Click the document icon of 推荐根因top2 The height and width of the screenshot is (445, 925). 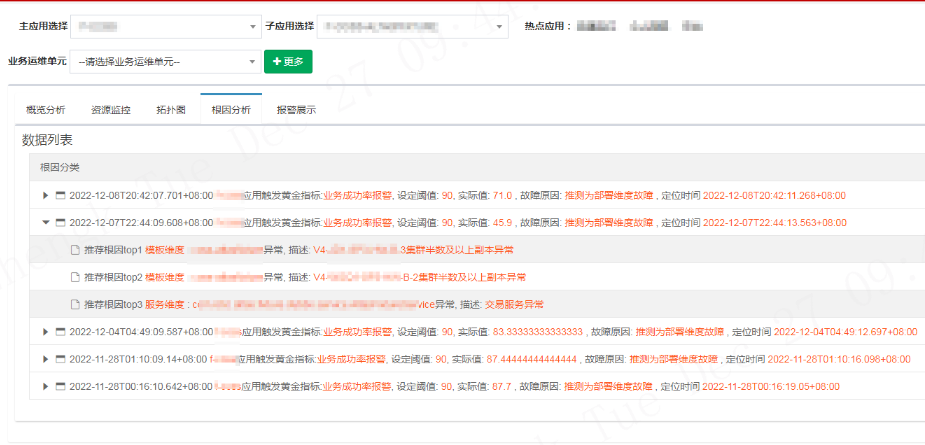click(75, 277)
